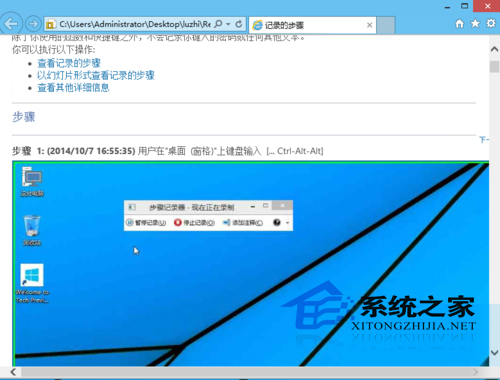Screen dimensions: 500x380
Task: Go back with the browser Back arrow
Action: point(11,24)
